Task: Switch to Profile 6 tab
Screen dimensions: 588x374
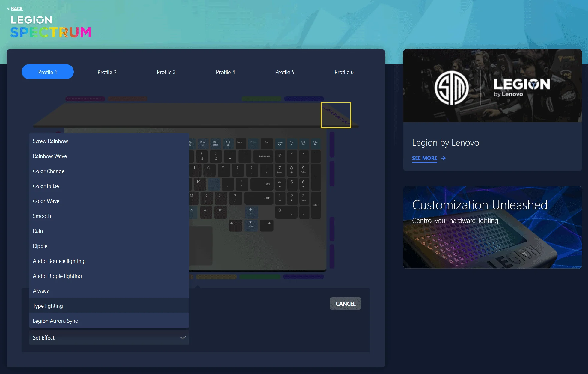Action: [344, 72]
